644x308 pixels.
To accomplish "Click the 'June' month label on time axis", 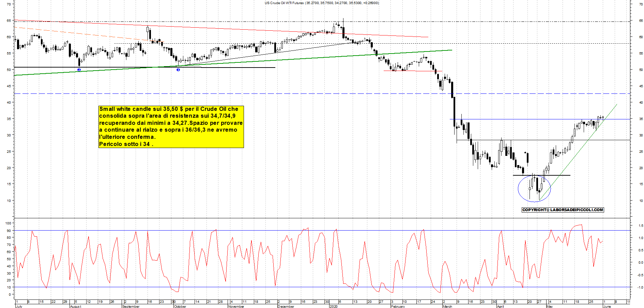I will pyautogui.click(x=607, y=306).
